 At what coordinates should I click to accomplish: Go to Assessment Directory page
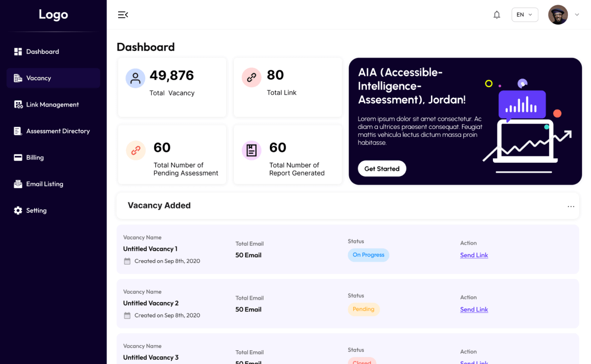coord(58,131)
